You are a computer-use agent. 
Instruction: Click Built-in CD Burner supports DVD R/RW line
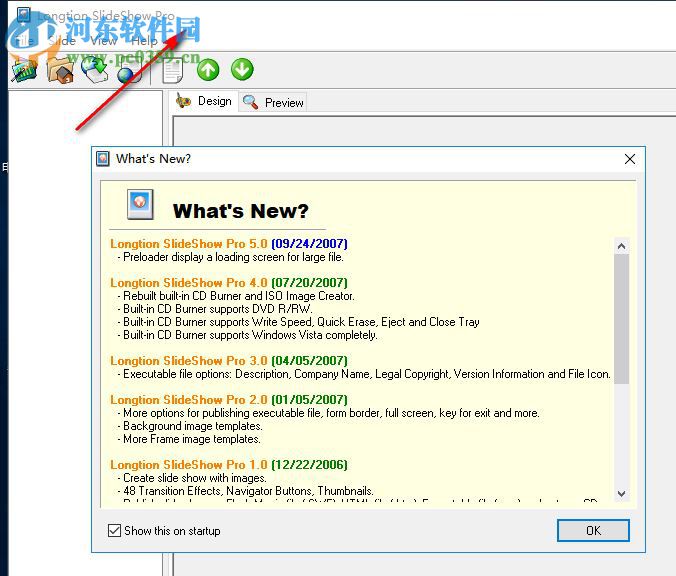[215, 309]
